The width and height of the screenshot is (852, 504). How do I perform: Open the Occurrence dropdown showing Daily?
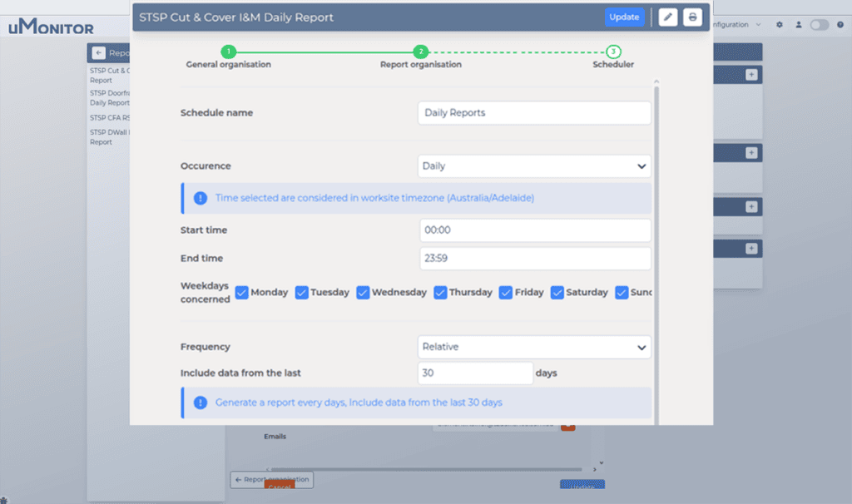tap(534, 166)
